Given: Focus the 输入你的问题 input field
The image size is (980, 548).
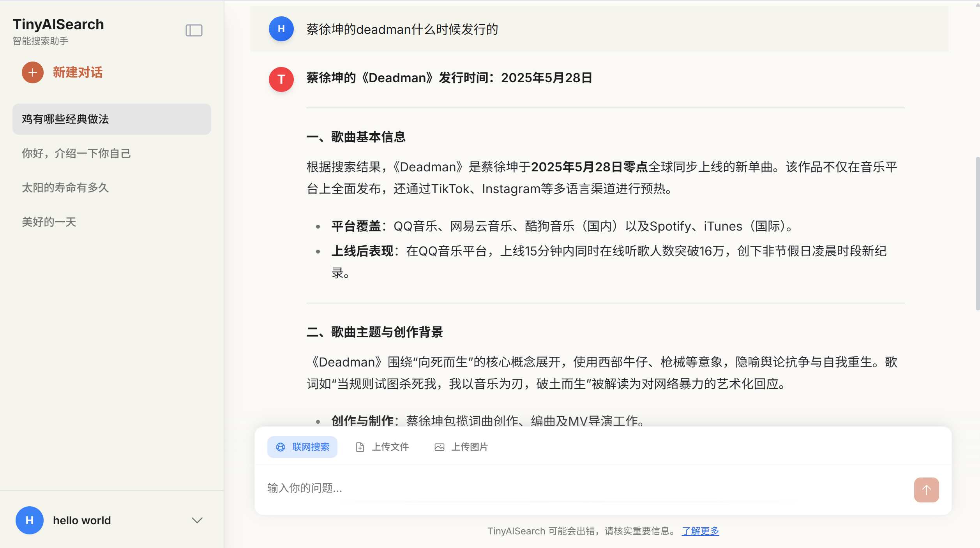Looking at the screenshot, I should pos(584,488).
